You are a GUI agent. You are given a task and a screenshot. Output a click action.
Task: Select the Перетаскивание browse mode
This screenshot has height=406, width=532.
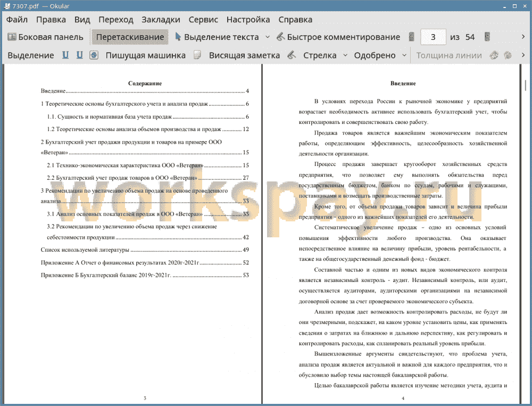[130, 37]
